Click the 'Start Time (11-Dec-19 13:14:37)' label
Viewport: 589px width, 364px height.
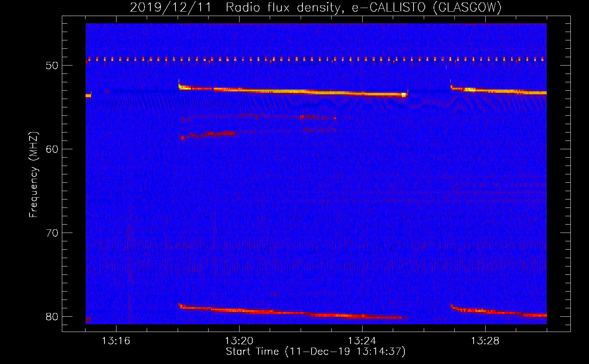pyautogui.click(x=316, y=352)
